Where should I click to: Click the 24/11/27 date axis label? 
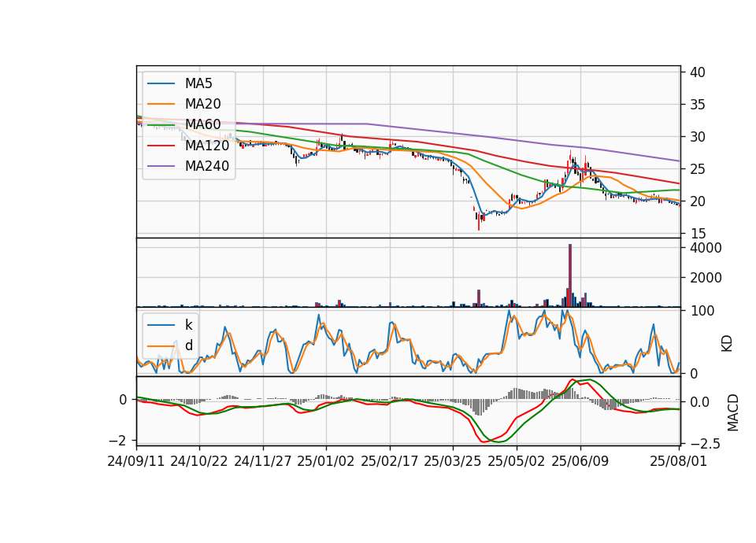[263, 461]
